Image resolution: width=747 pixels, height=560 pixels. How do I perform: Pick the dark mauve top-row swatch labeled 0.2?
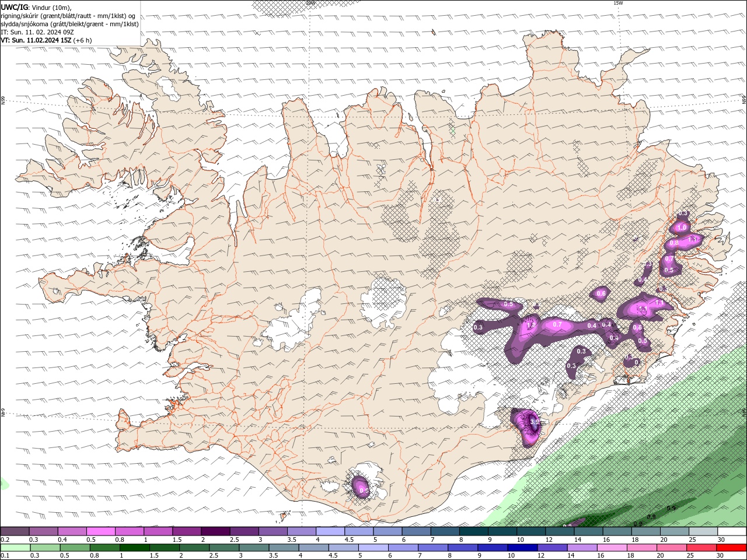pos(15,531)
